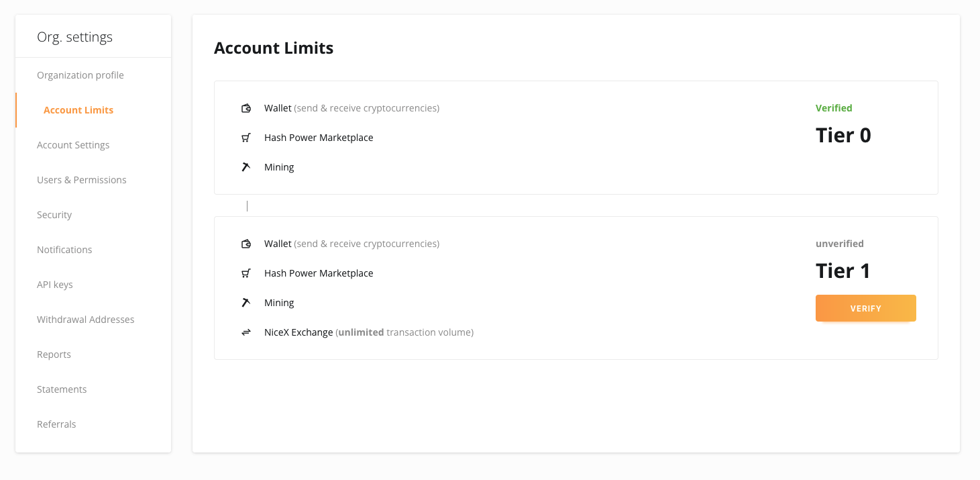Click the Hash Power Marketplace cart icon in Tier 0
Screen dimensions: 980x480
point(246,137)
